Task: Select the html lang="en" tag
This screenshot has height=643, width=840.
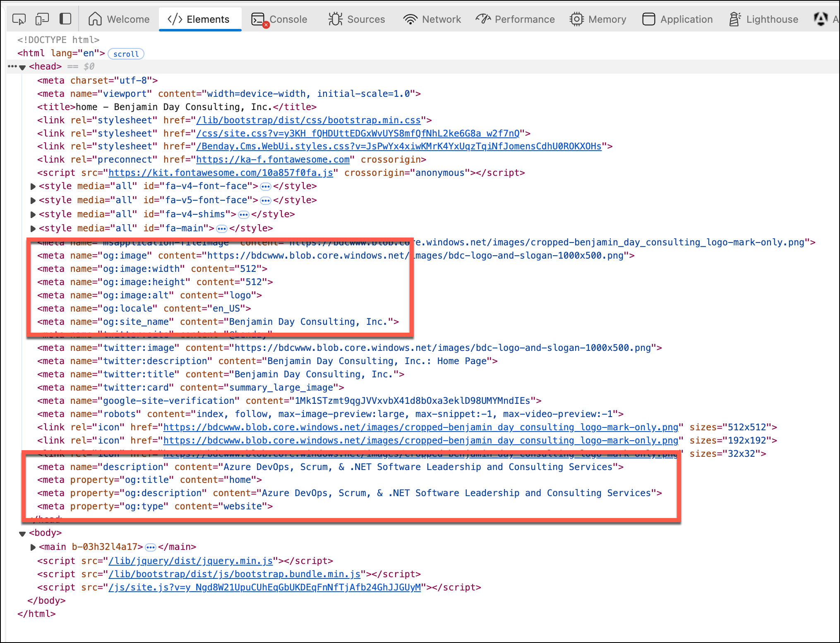Action: (61, 53)
